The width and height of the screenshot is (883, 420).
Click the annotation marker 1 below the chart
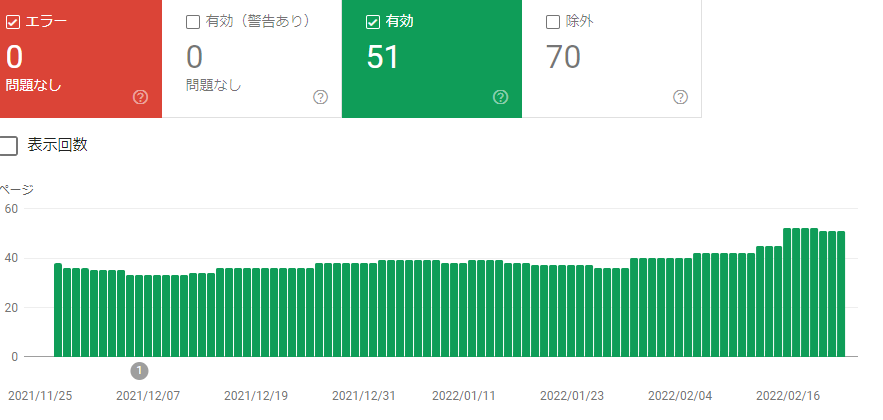click(x=139, y=371)
